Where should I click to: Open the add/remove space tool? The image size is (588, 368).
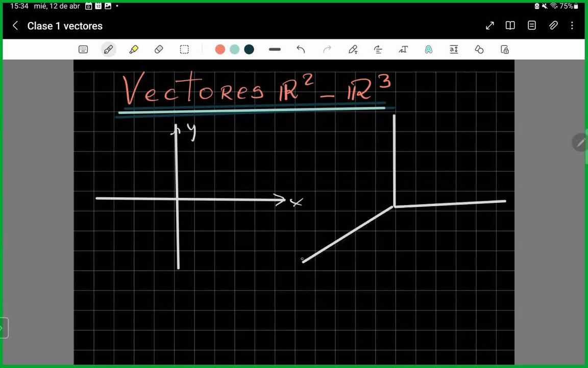point(454,50)
